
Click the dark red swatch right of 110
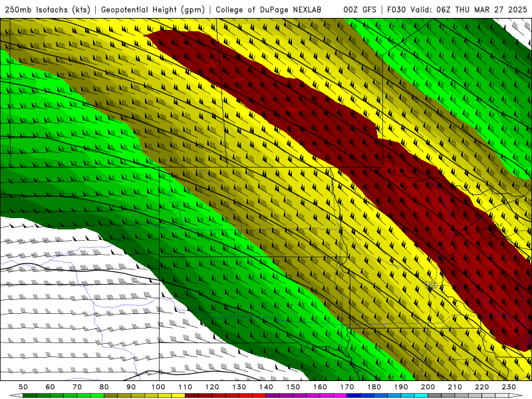192,396
